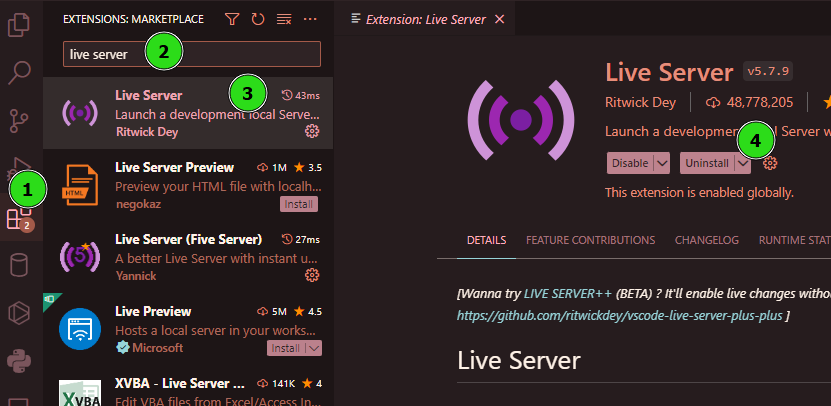Open Extensions views and more actions menu
831x406 pixels.
(x=310, y=20)
